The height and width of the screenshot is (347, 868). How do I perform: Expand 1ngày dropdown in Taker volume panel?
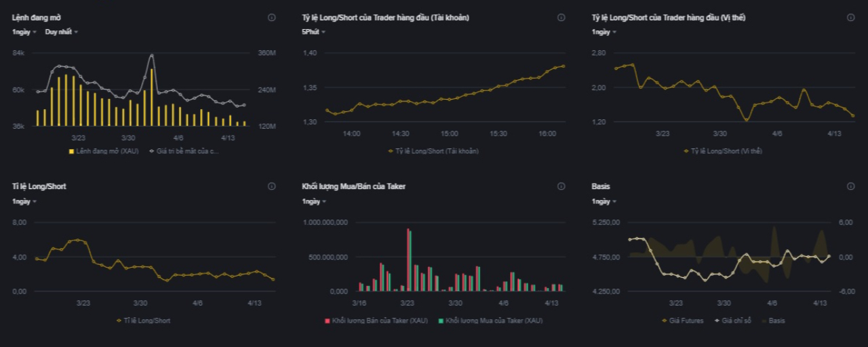click(x=314, y=201)
